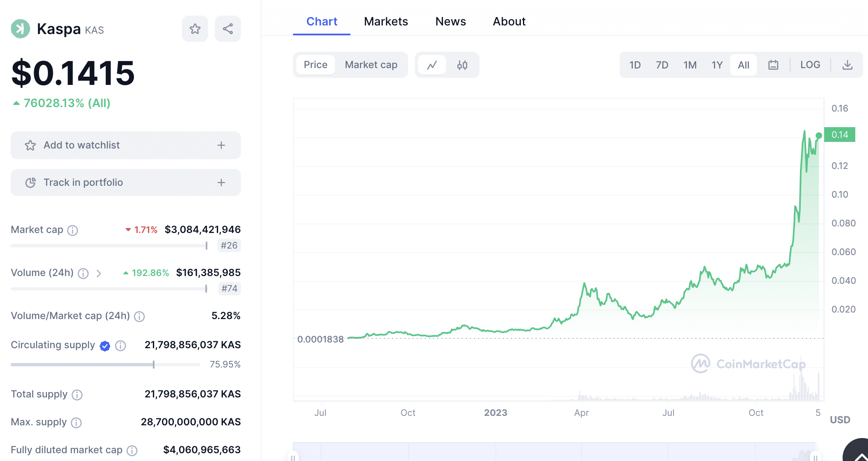The height and width of the screenshot is (461, 868).
Task: Click the verified supply badge icon
Action: pos(105,346)
